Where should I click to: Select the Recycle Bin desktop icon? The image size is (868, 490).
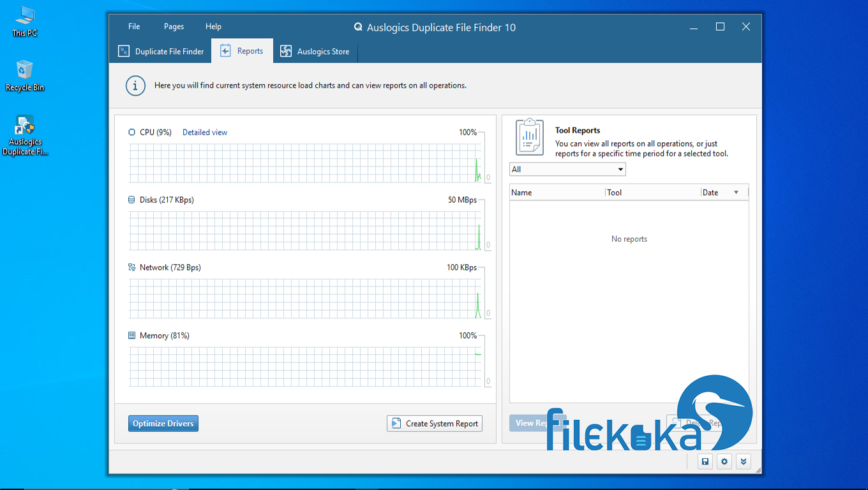(25, 76)
